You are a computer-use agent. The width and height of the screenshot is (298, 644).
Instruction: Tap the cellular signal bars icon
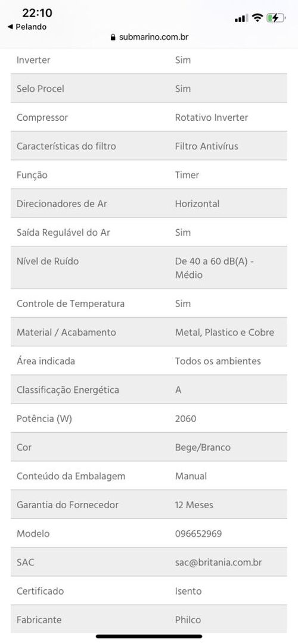[241, 18]
